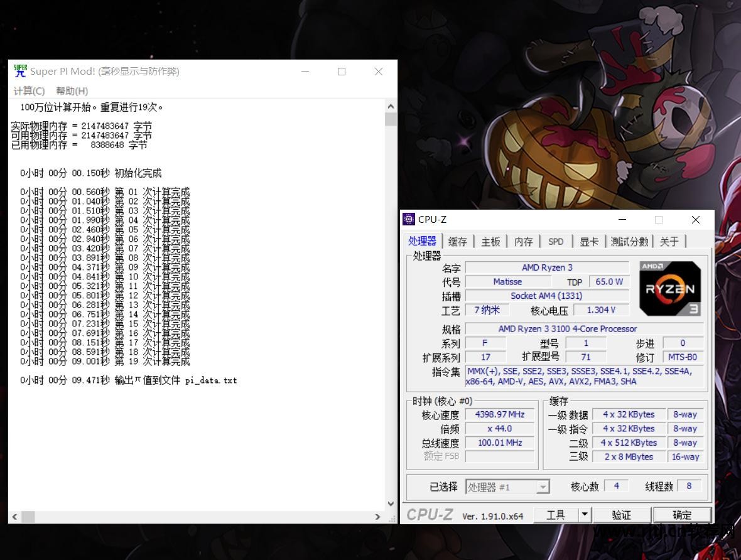
Task: Click the empty 额定 FSB field
Action: click(500, 456)
